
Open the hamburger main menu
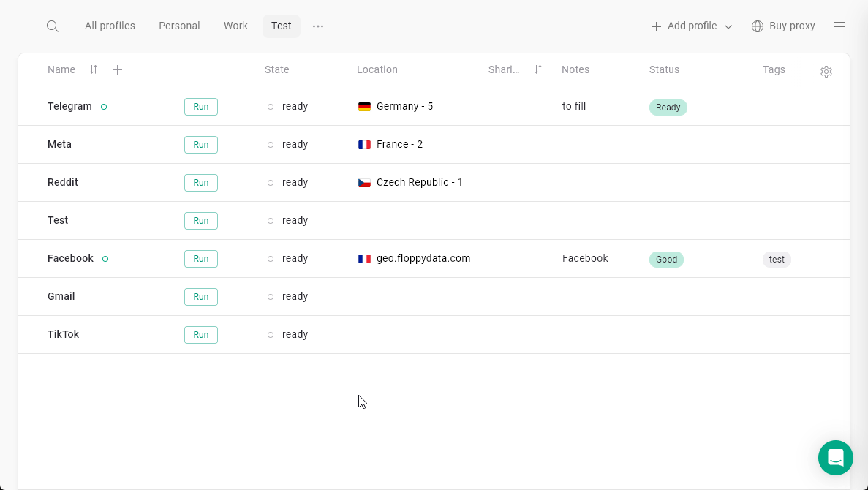839,26
